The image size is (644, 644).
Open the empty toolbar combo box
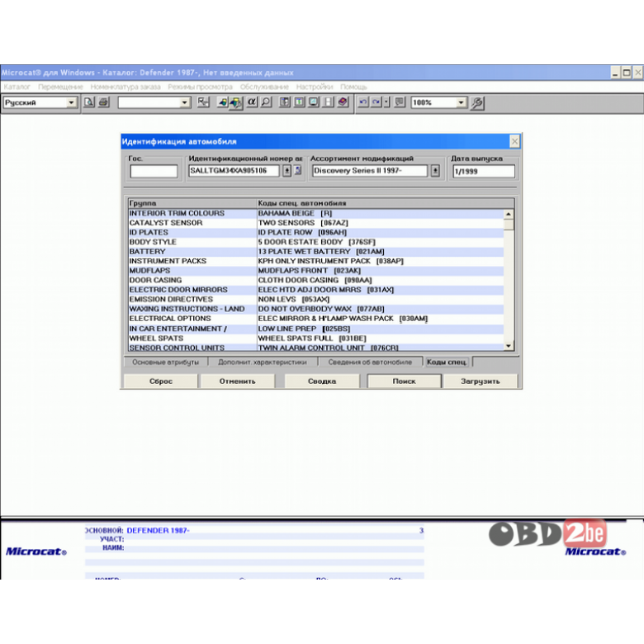[185, 102]
